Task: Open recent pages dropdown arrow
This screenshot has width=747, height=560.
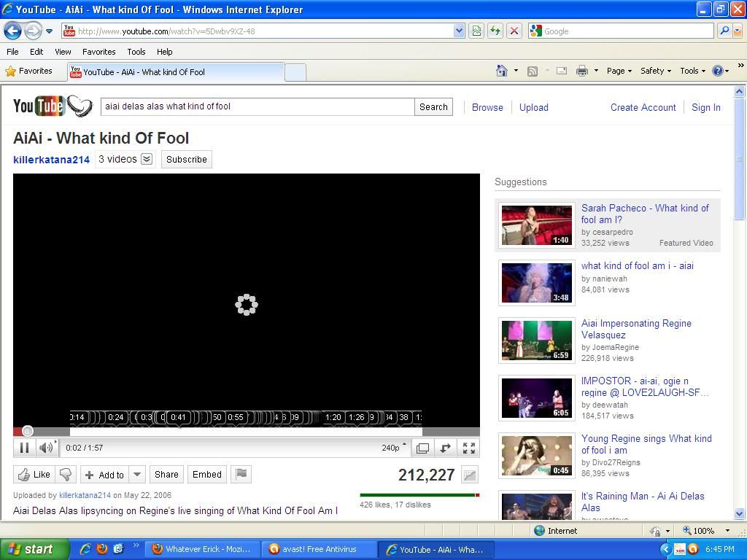Action: [49, 31]
